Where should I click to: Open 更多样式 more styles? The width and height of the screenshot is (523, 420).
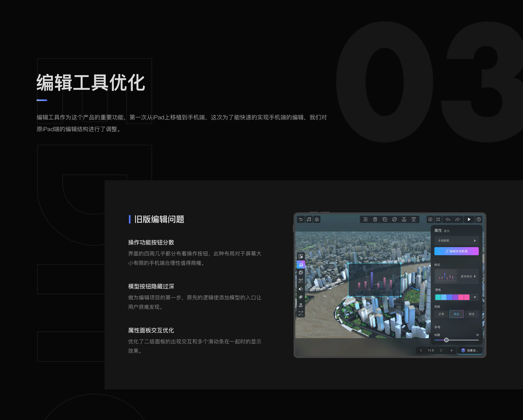coord(468,276)
